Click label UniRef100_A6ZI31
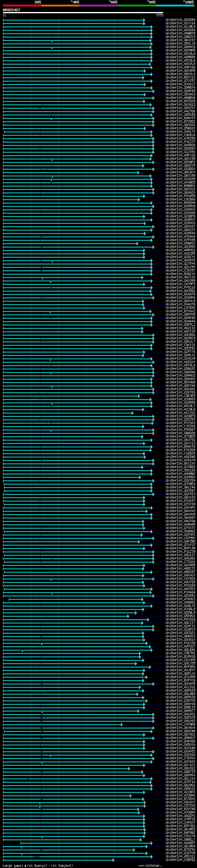This screenshot has height=868, width=197. click(180, 277)
